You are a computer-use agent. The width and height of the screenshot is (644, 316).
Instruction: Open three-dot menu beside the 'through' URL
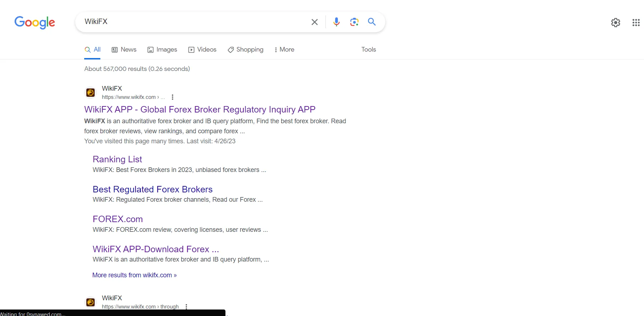click(186, 307)
